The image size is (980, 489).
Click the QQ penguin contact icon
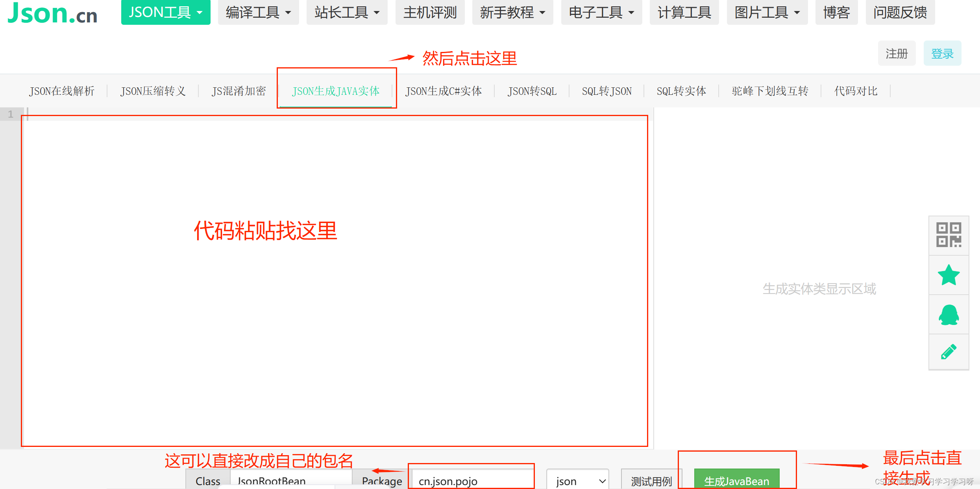[949, 314]
